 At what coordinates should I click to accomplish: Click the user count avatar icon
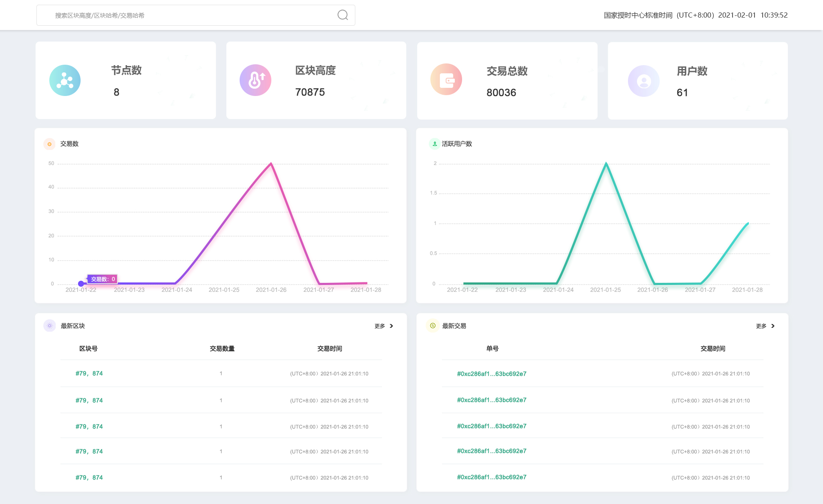643,81
